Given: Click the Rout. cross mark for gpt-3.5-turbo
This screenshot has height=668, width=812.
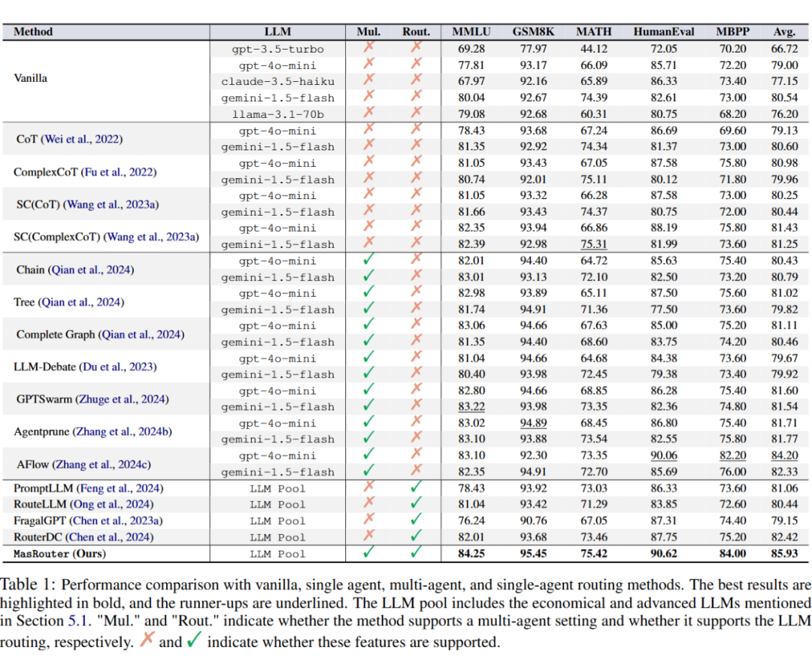Looking at the screenshot, I should pyautogui.click(x=417, y=47).
